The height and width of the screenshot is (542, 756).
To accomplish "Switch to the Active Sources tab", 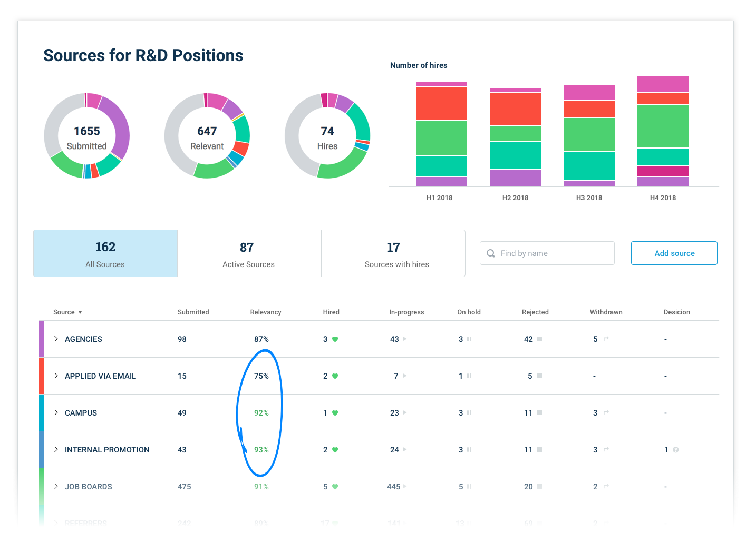I will [x=249, y=253].
